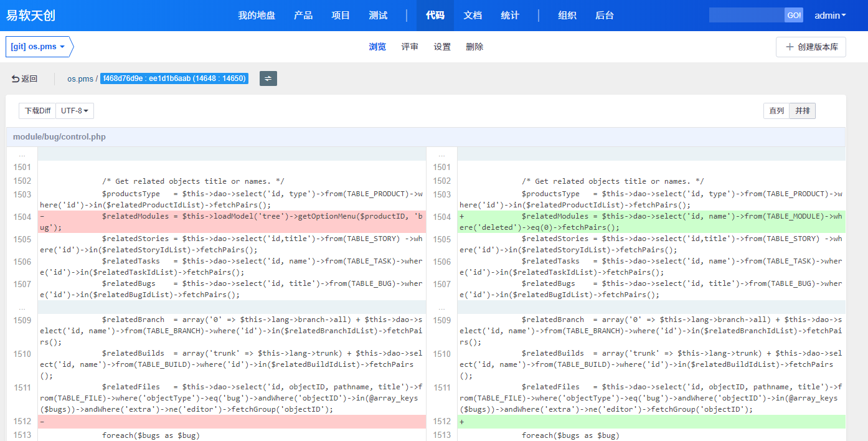Open the [git] os.pms repository dropdown
The height and width of the screenshot is (441, 868).
point(38,47)
